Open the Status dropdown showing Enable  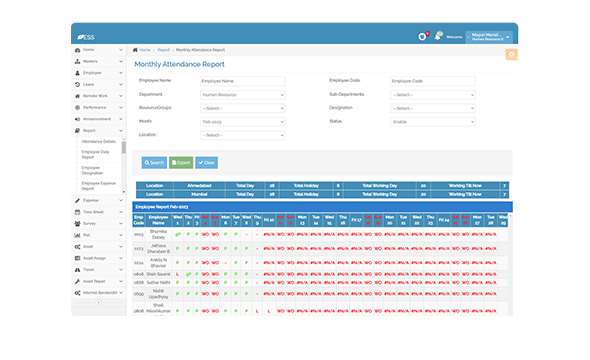pos(433,122)
